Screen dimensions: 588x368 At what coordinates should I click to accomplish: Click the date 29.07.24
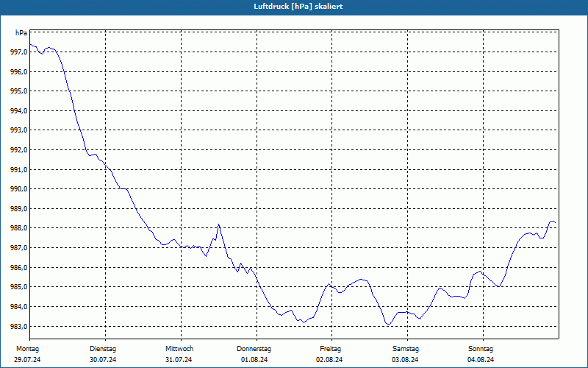pos(27,360)
